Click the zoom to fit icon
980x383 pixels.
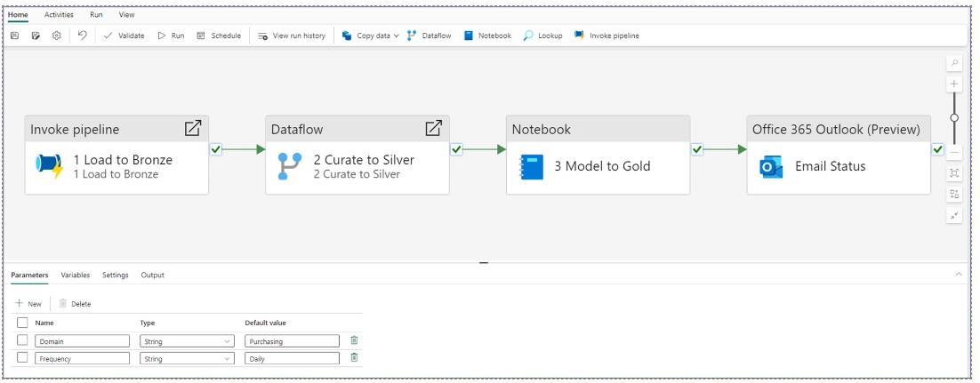[953, 173]
